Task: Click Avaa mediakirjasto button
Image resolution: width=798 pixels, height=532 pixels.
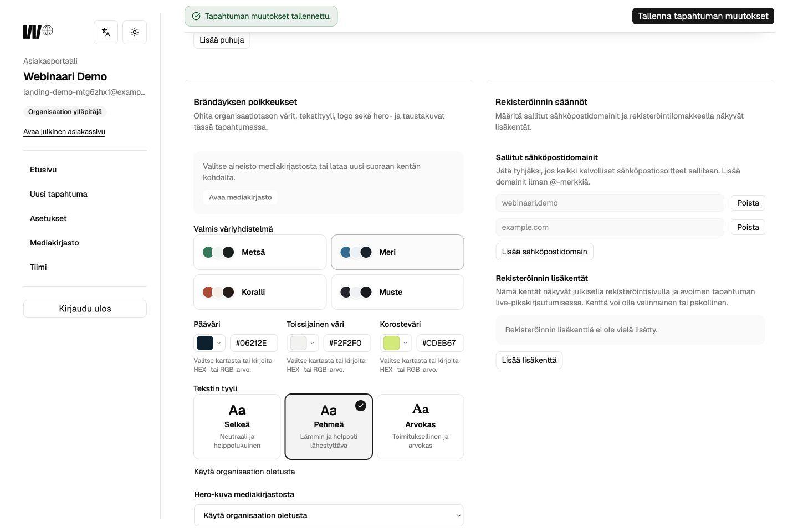Action: (240, 197)
